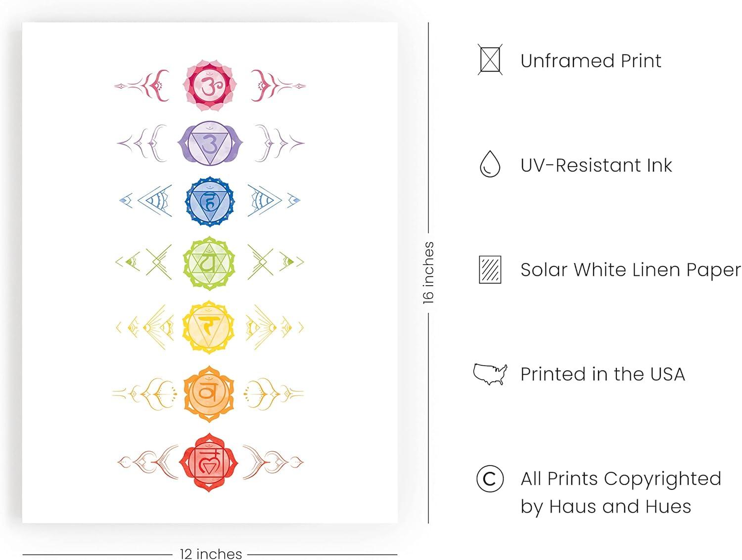Click the "12 inches" width label

[x=211, y=554]
